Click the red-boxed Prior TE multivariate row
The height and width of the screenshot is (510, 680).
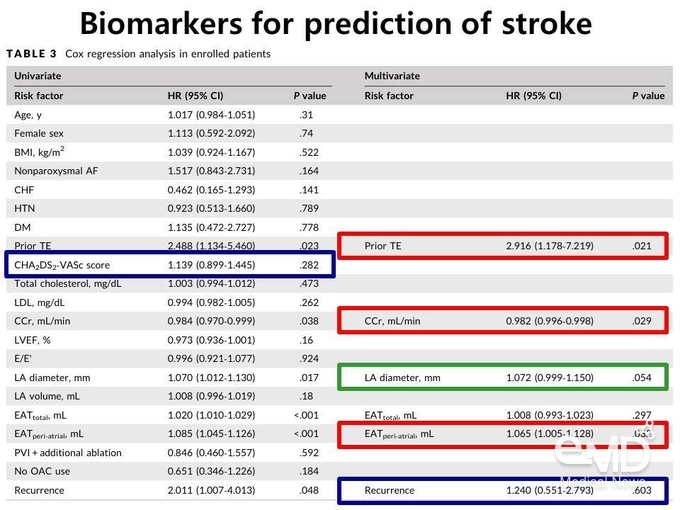[x=503, y=246]
